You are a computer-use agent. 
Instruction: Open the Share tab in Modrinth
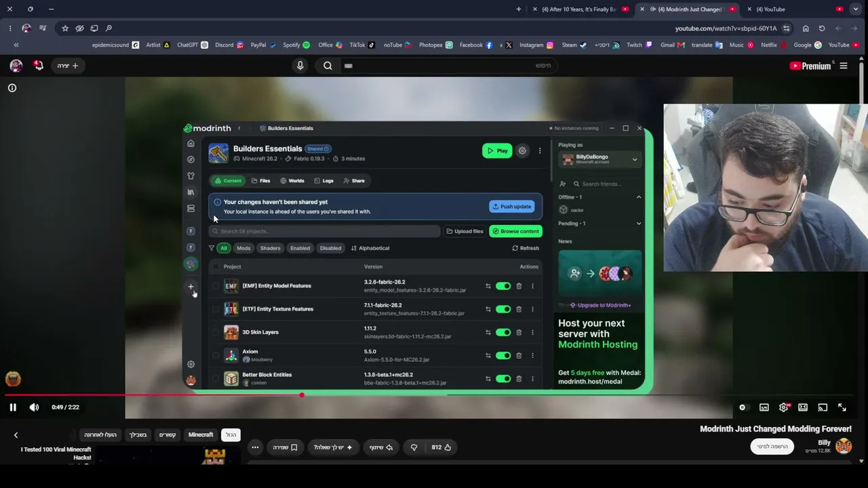point(354,181)
